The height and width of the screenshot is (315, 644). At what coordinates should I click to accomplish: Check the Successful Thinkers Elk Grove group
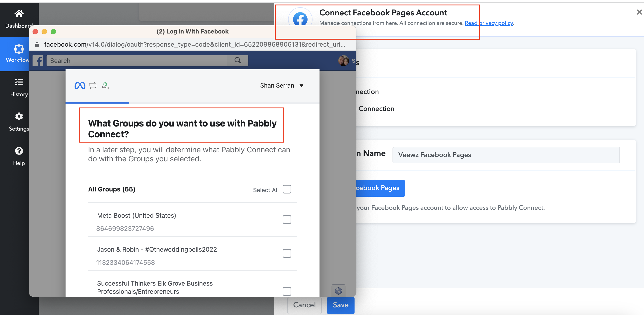point(287,291)
